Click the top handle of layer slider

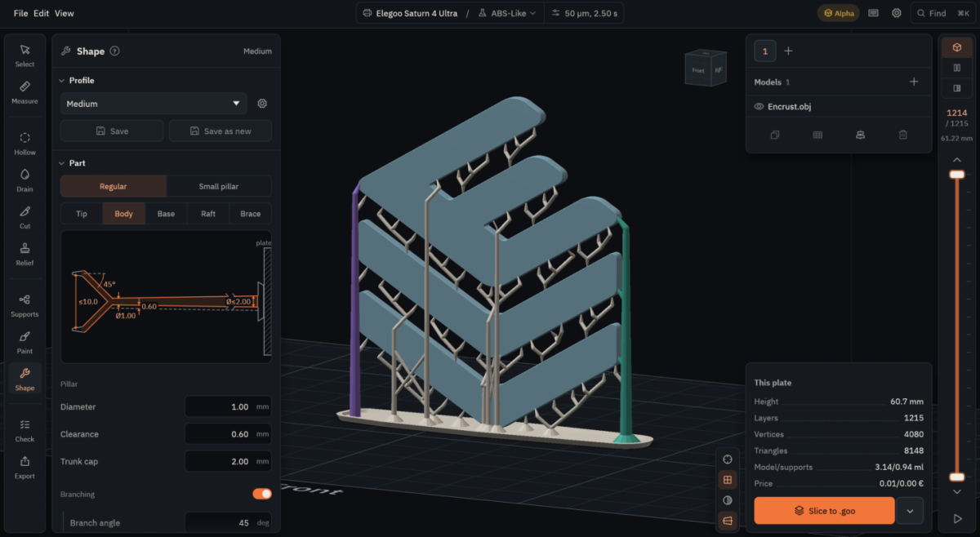957,174
